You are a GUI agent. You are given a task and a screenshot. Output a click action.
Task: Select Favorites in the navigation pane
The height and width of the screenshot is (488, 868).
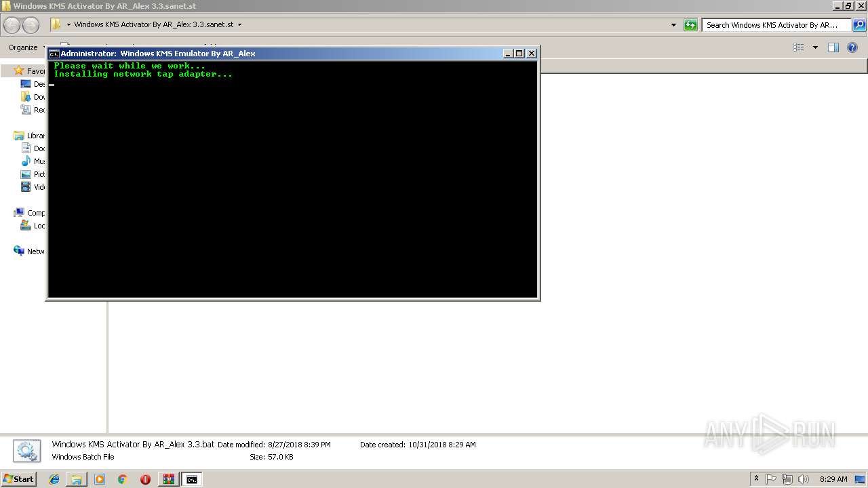pyautogui.click(x=29, y=71)
